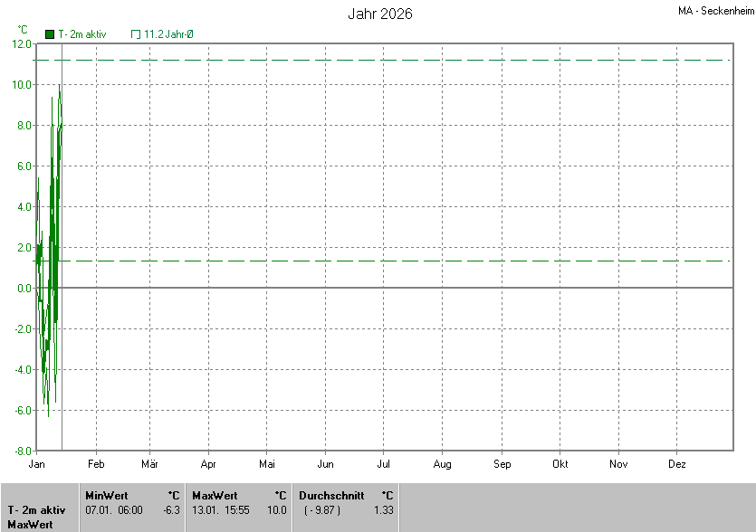Click the 07.01. 06:00 minimum timestamp

(114, 510)
